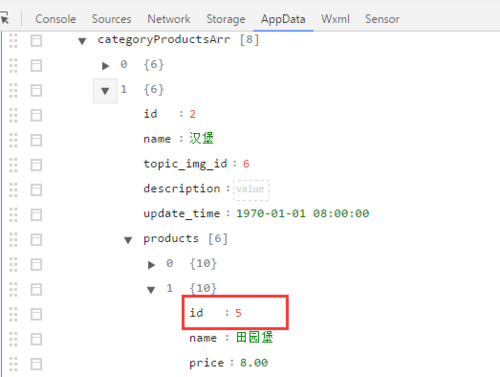
Task: Click the categoryProductsArr key label
Action: point(164,40)
